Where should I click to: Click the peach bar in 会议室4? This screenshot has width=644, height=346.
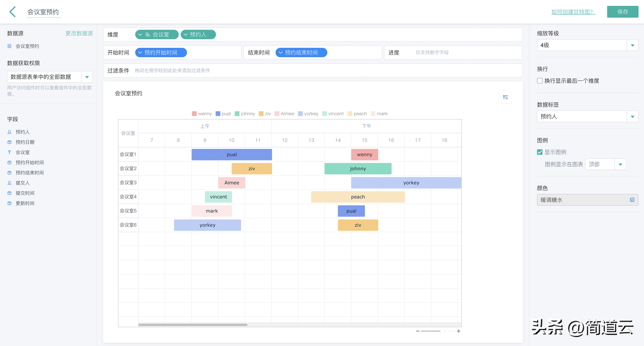358,197
